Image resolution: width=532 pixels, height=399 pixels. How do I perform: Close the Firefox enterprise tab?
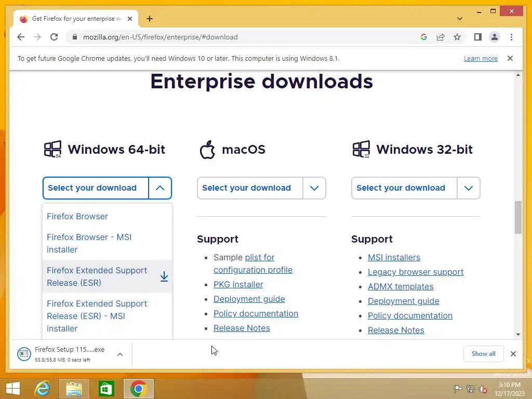point(129,19)
